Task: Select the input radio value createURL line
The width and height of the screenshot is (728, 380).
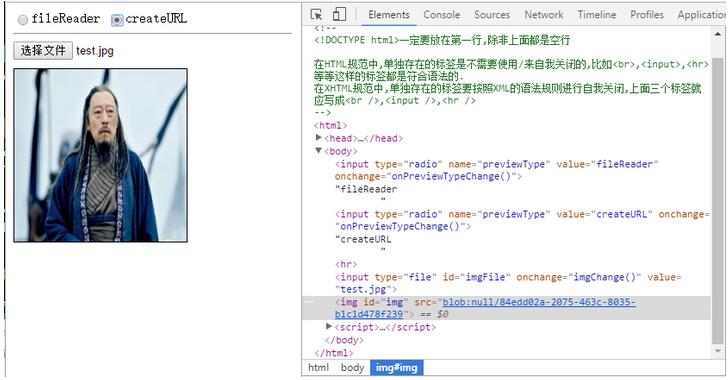Action: click(522, 220)
